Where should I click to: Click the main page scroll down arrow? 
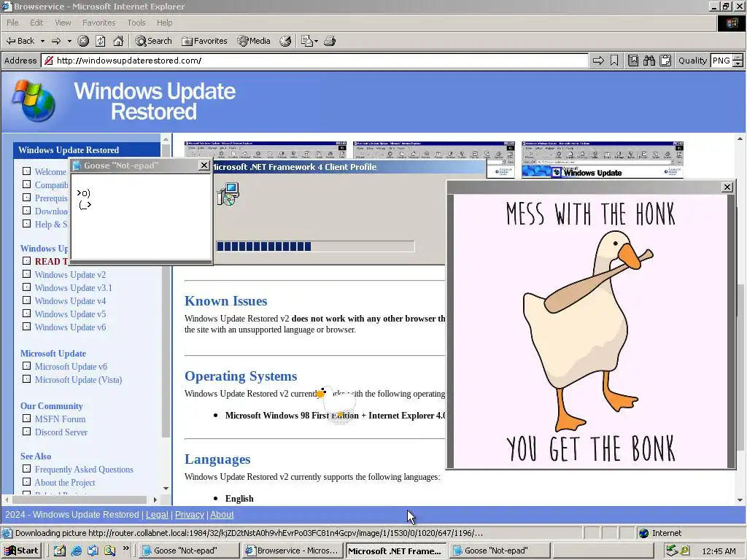pyautogui.click(x=740, y=500)
